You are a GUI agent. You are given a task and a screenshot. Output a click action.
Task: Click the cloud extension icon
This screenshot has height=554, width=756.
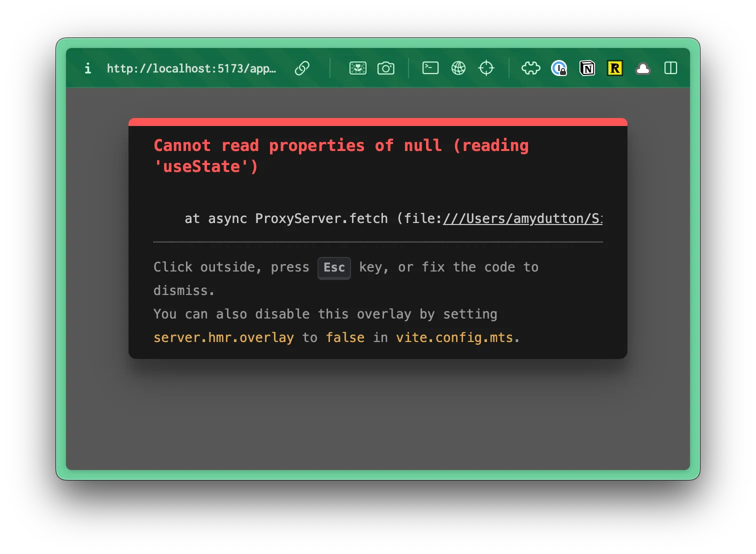coord(643,68)
